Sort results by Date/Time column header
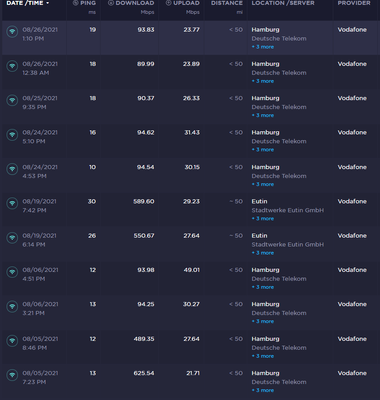380x400 pixels. [28, 3]
